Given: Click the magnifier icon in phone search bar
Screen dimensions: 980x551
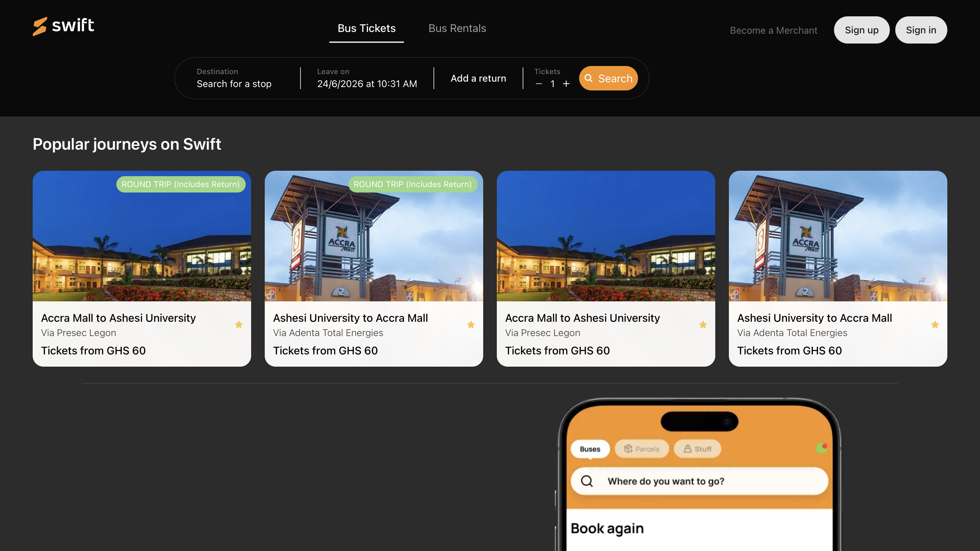Looking at the screenshot, I should (587, 481).
